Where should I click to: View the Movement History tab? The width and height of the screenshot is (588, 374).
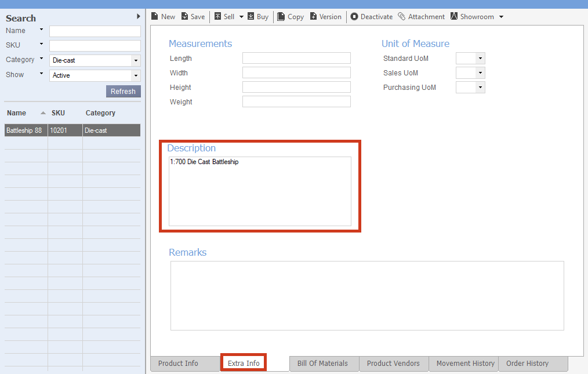click(x=463, y=363)
